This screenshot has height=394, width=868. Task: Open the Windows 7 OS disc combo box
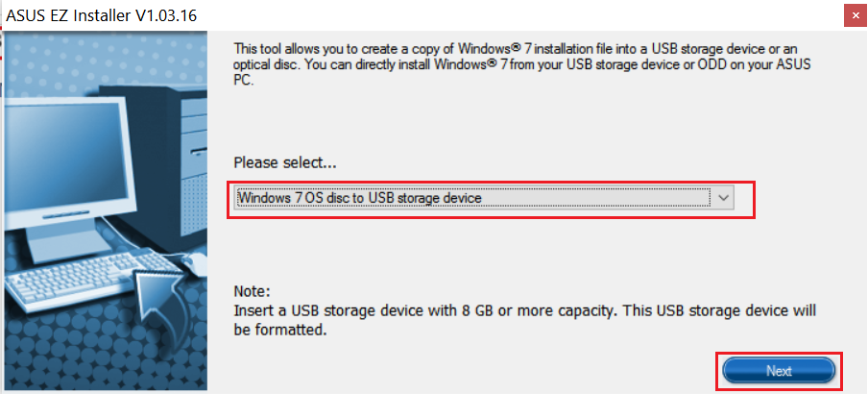484,198
